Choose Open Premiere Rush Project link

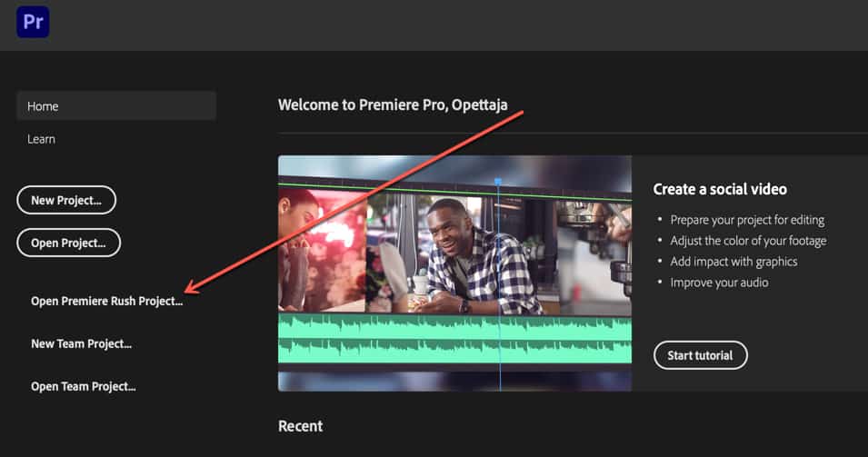107,301
